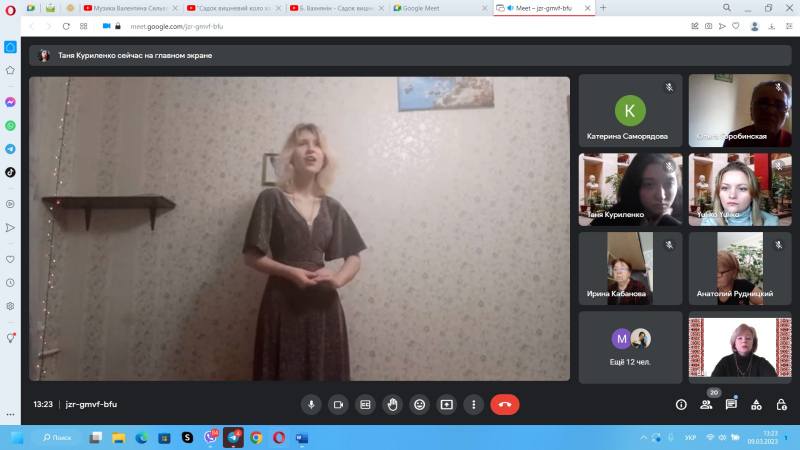
Task: Click the taskbar search box Поиск
Action: (x=57, y=438)
